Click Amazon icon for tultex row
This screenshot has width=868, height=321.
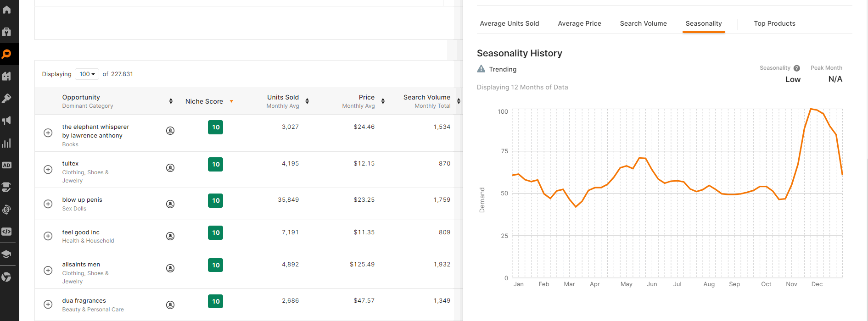click(170, 168)
